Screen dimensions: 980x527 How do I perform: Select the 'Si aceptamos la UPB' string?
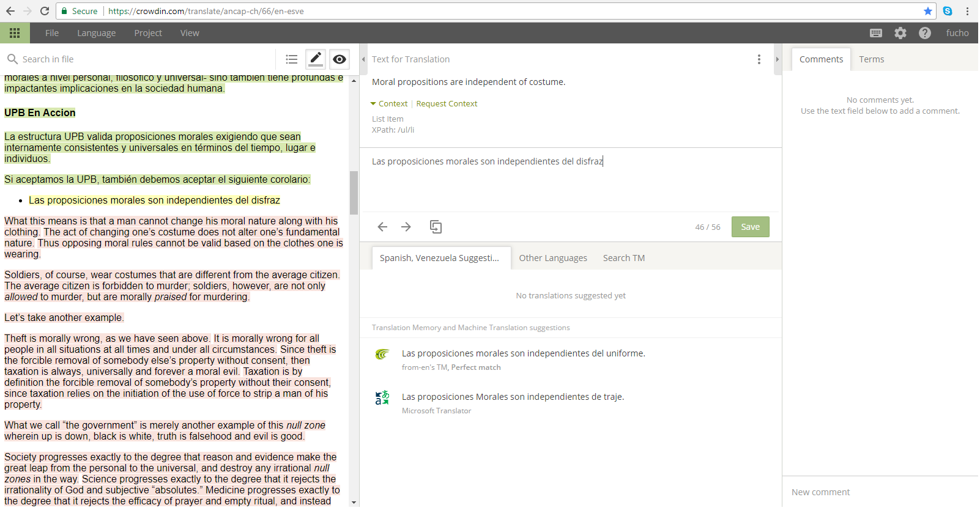point(157,180)
